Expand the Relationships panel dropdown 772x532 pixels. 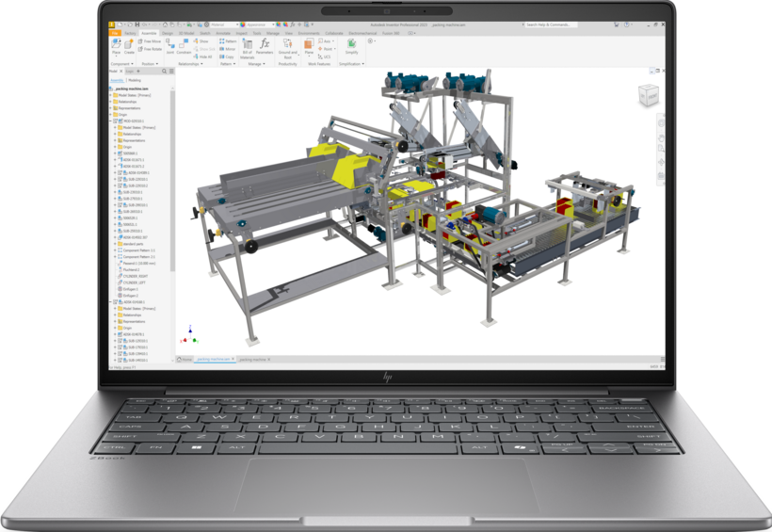pyautogui.click(x=190, y=64)
